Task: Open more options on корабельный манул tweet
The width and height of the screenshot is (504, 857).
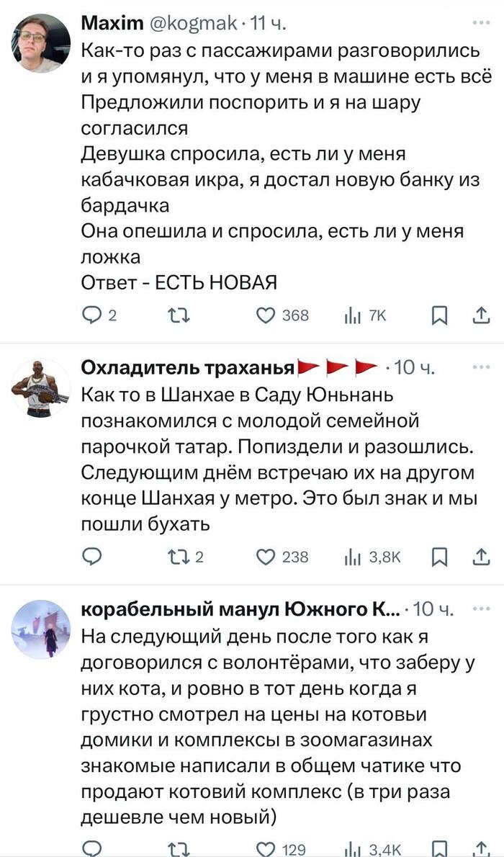Action: (480, 609)
